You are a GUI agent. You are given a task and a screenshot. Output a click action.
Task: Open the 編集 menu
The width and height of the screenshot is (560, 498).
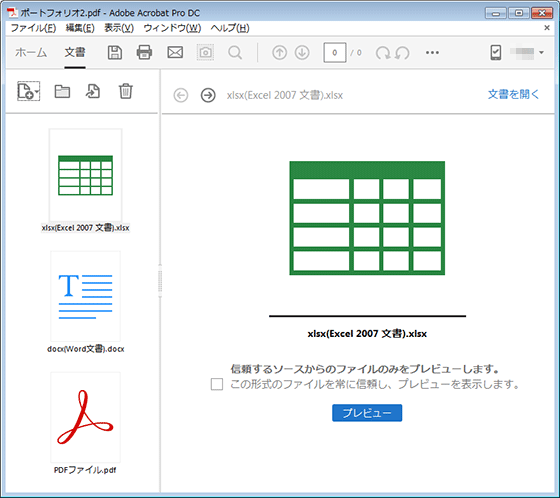pyautogui.click(x=80, y=28)
